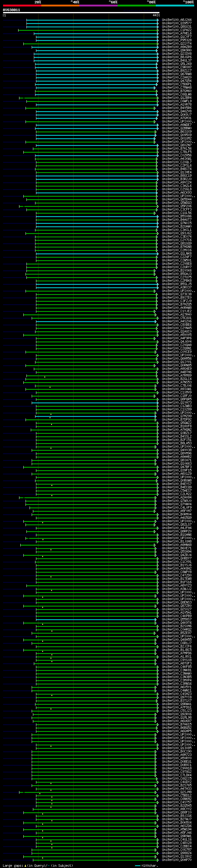Choose the UniRef100_A9WDE7 entry

176,125
